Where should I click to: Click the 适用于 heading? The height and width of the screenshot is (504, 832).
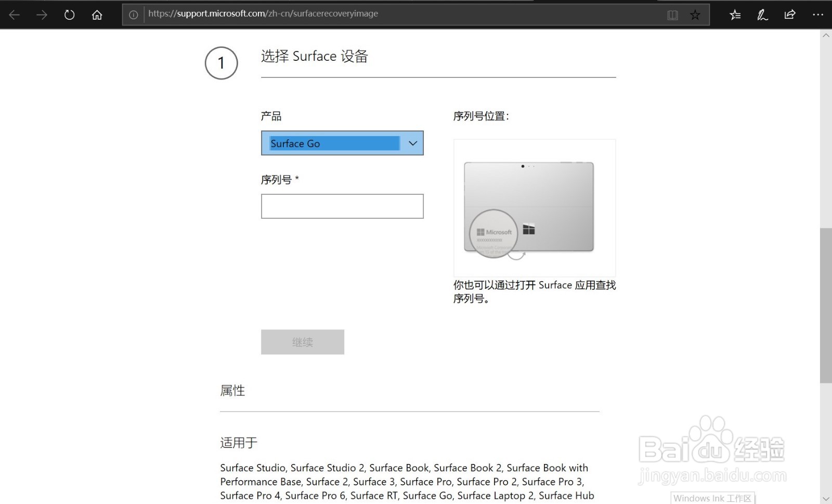pos(239,443)
